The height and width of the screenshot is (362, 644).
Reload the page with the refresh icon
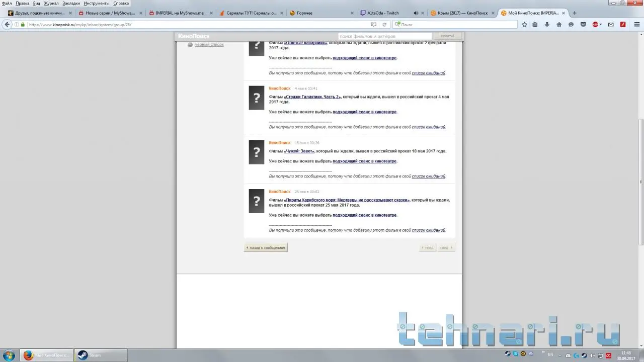pyautogui.click(x=385, y=24)
